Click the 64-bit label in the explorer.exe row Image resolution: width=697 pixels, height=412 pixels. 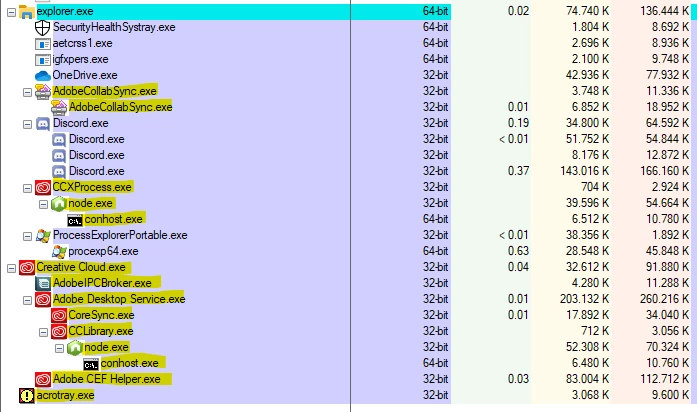[436, 11]
